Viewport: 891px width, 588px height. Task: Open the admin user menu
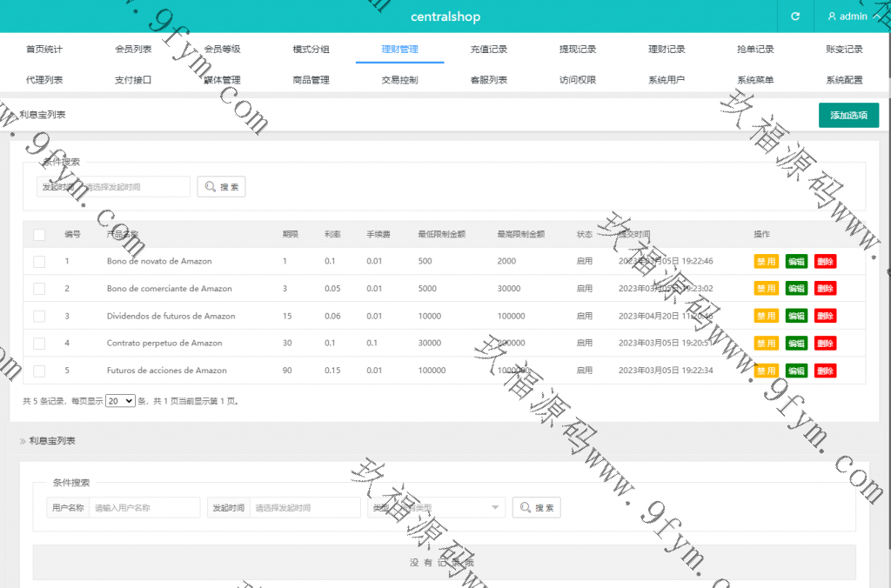(x=847, y=17)
